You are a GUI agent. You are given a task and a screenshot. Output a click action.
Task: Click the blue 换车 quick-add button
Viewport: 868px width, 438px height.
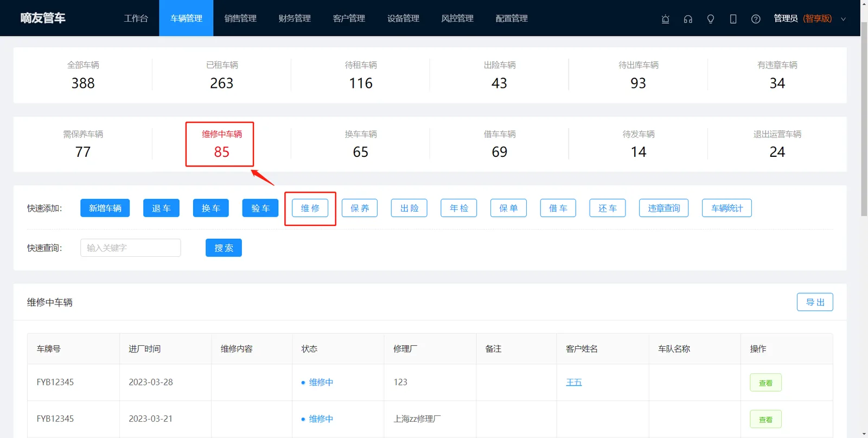[x=211, y=208]
